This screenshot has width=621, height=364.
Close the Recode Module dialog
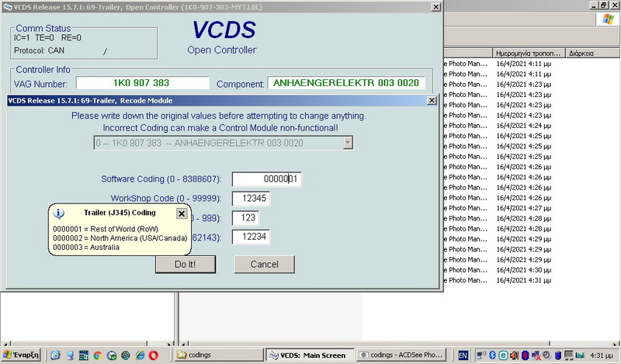pos(432,101)
